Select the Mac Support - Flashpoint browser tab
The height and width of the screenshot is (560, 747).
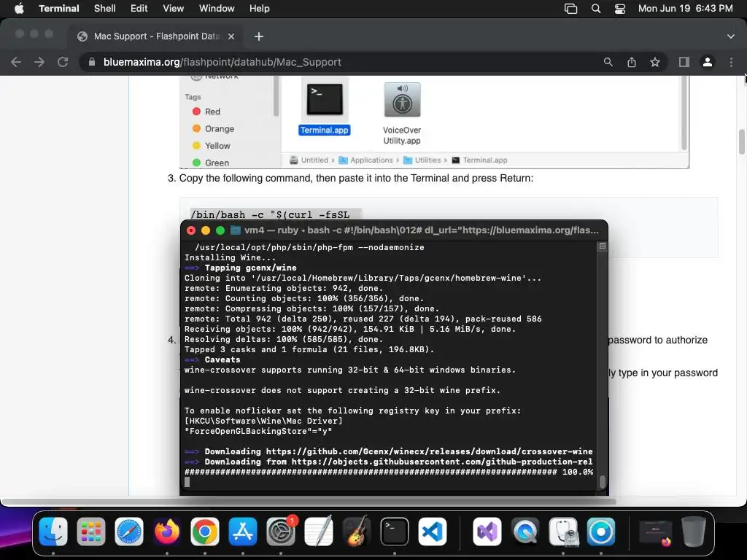click(x=156, y=36)
